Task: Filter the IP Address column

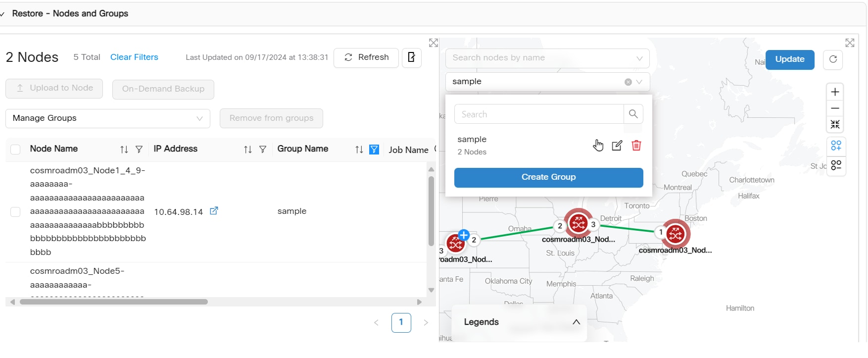Action: tap(263, 150)
